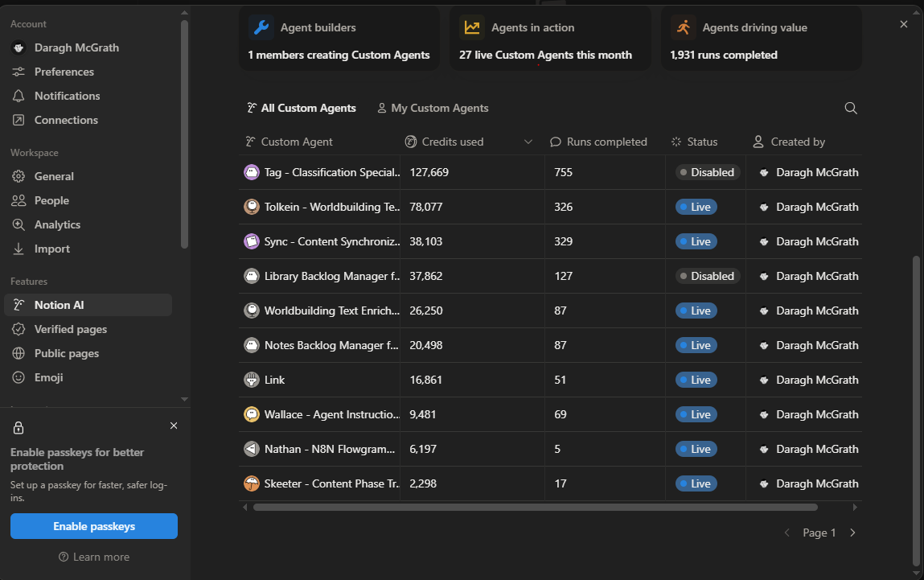Open the Tolkein - Worldbuilding agent
Image resolution: width=924 pixels, height=580 pixels.
pos(332,208)
